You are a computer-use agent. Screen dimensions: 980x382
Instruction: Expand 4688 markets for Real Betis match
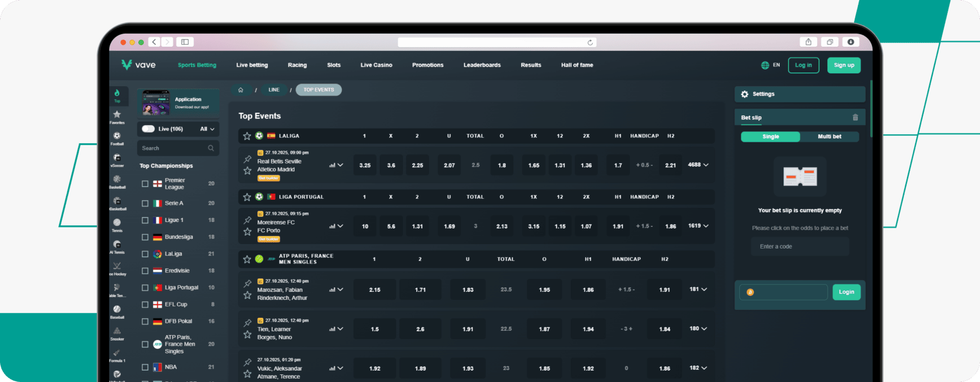coord(698,165)
